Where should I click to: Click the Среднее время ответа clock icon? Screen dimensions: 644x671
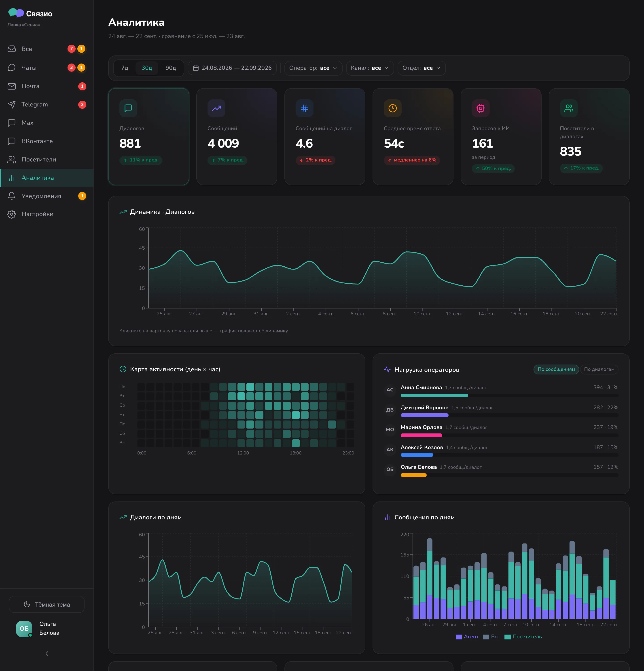(x=392, y=108)
